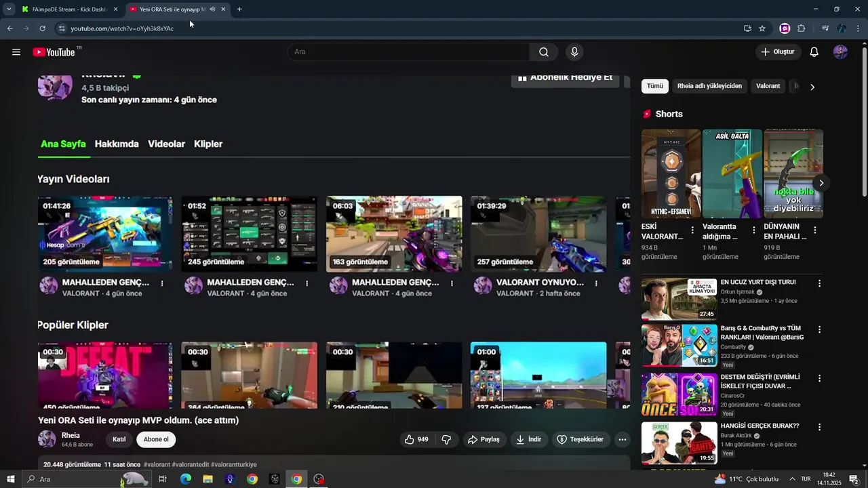
Task: Open the Barış G & CombatRy video thumbnail
Action: (x=679, y=346)
